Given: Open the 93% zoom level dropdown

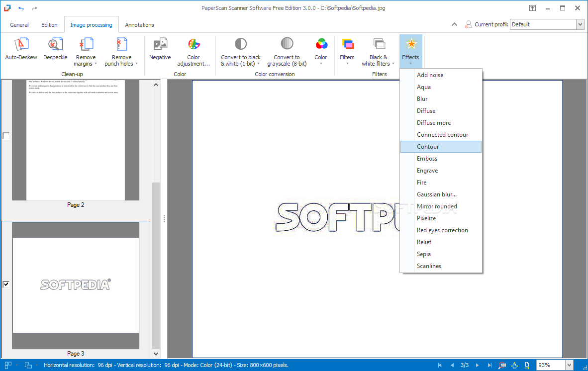Looking at the screenshot, I should click(x=569, y=365).
